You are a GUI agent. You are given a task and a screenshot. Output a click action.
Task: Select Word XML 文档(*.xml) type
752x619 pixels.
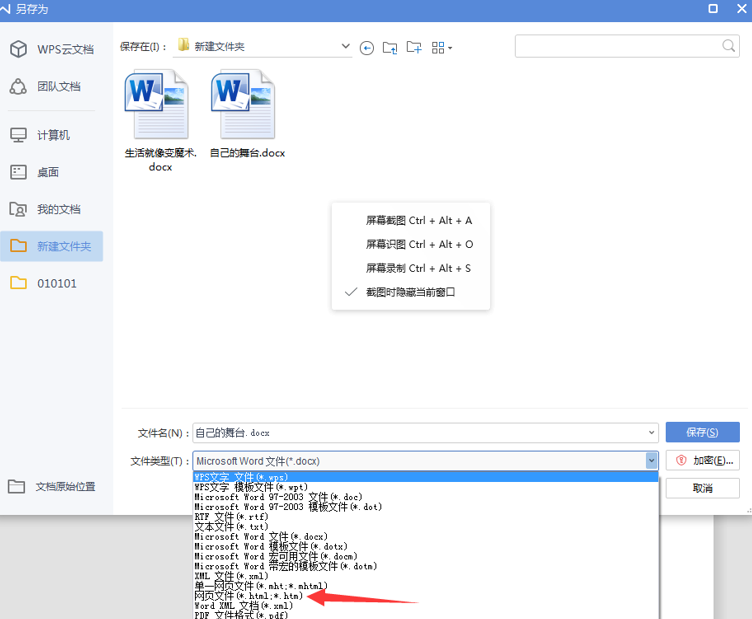coord(425,606)
